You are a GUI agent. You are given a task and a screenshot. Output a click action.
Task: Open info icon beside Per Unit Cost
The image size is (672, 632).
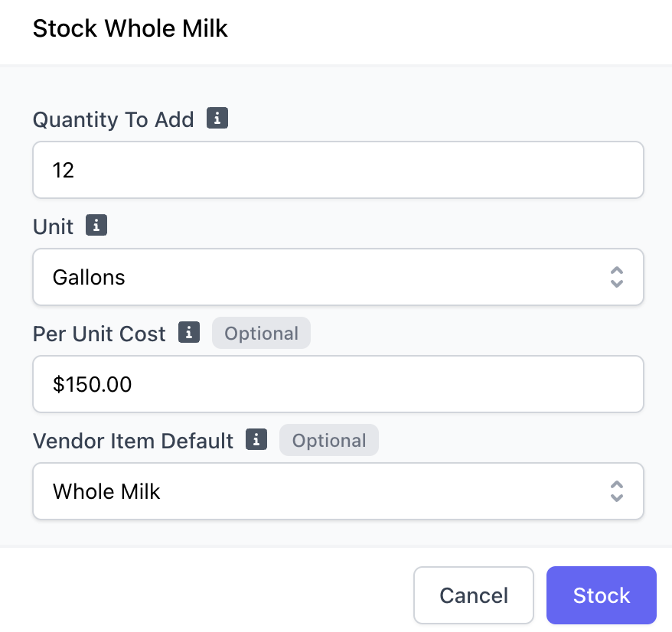tap(189, 332)
